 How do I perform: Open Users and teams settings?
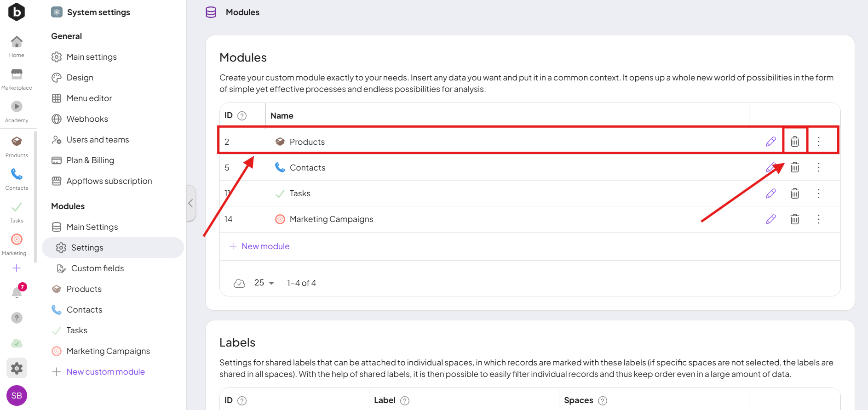click(98, 140)
